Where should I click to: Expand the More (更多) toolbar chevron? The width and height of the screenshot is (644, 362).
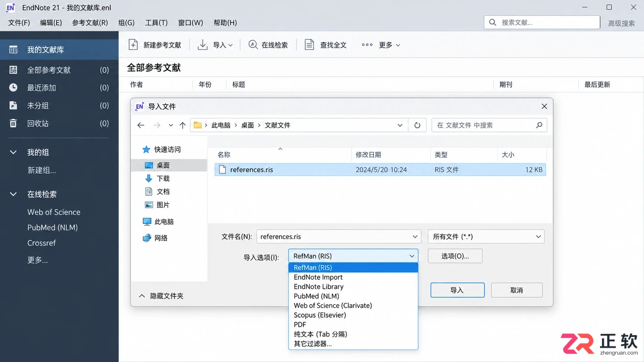point(398,45)
